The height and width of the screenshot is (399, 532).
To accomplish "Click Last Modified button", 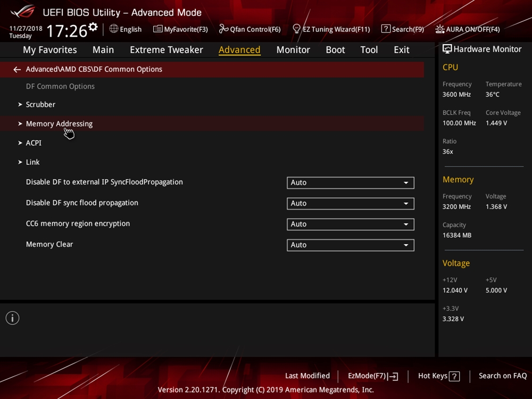I will [307, 376].
